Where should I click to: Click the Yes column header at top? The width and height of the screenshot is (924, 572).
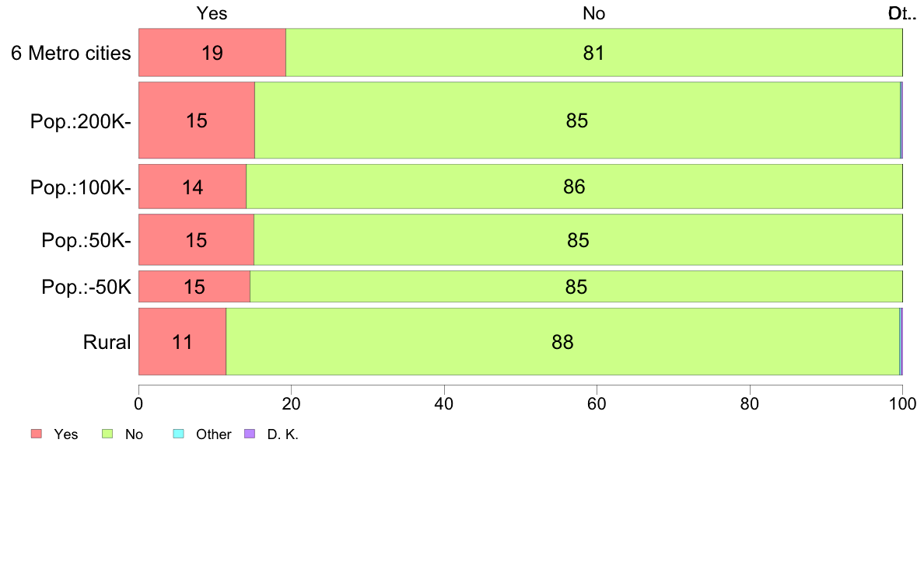[212, 13]
